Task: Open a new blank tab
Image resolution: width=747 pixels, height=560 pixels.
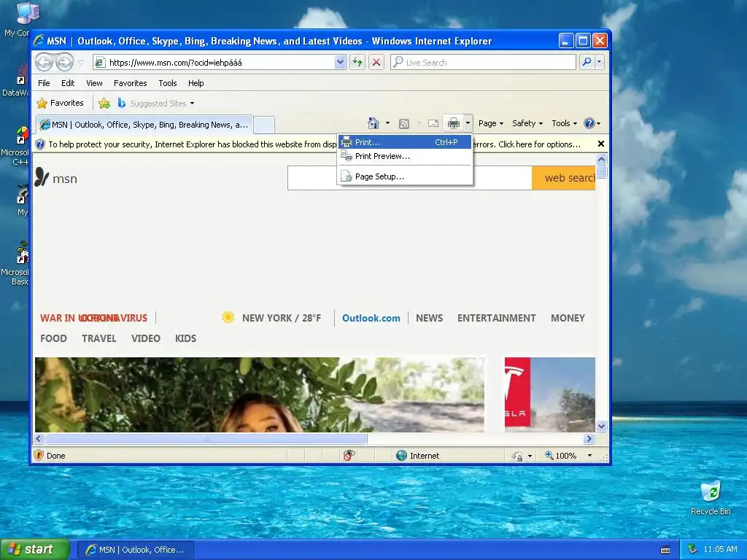Action: pos(263,125)
